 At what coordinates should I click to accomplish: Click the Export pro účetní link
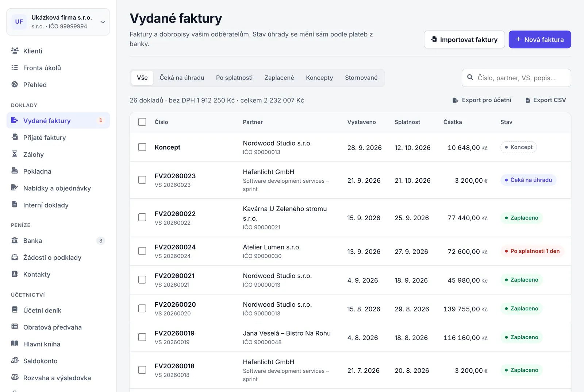pyautogui.click(x=482, y=100)
